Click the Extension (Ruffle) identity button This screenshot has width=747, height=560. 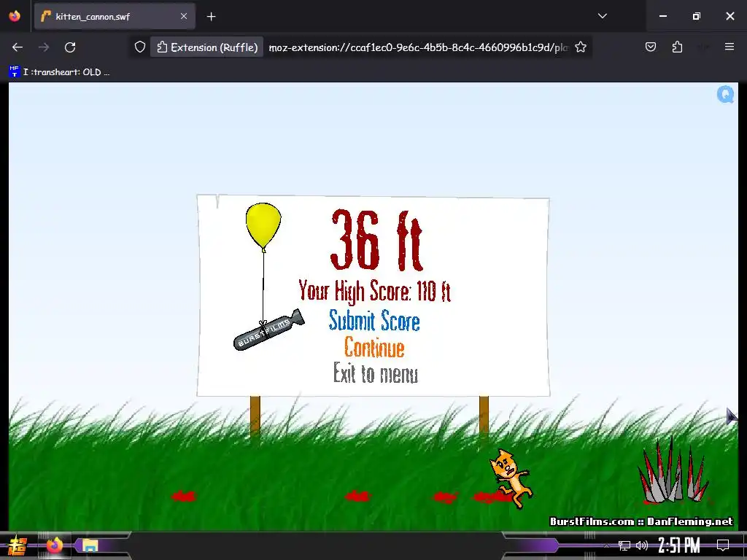207,47
